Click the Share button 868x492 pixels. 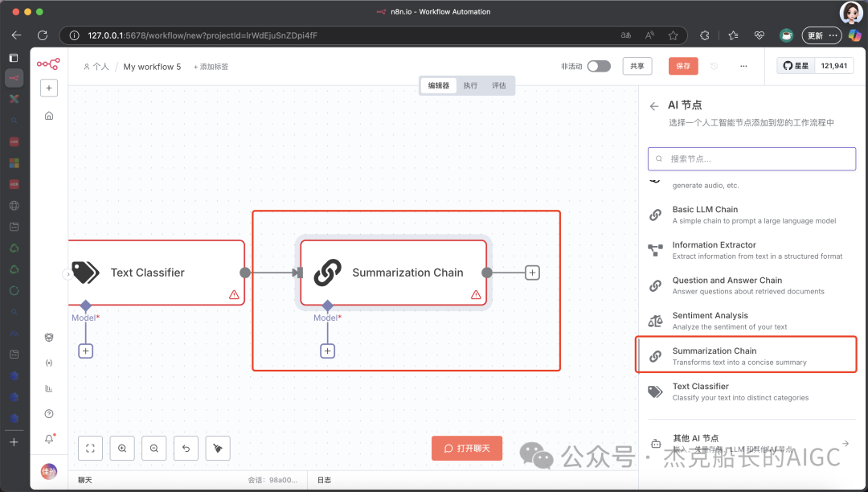(x=637, y=66)
